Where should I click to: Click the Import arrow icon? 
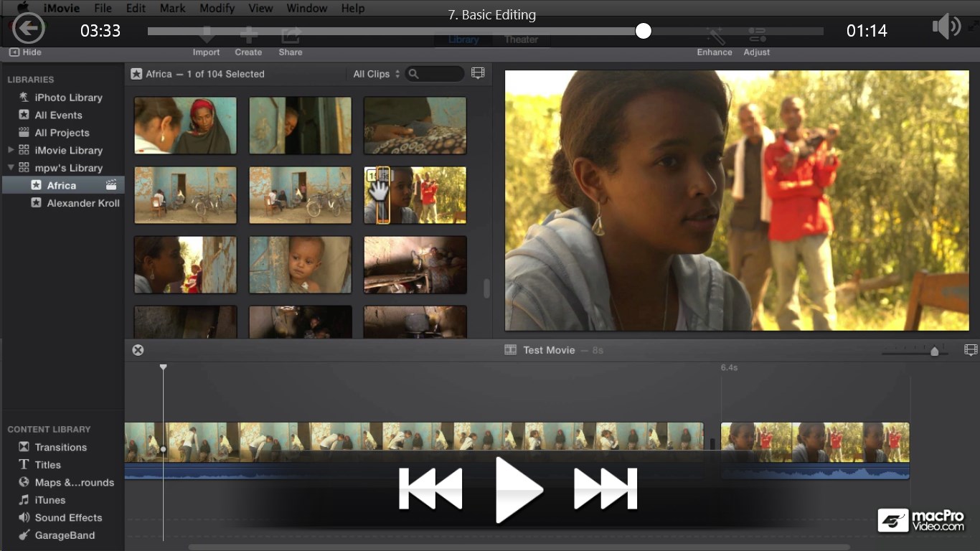[x=207, y=36]
